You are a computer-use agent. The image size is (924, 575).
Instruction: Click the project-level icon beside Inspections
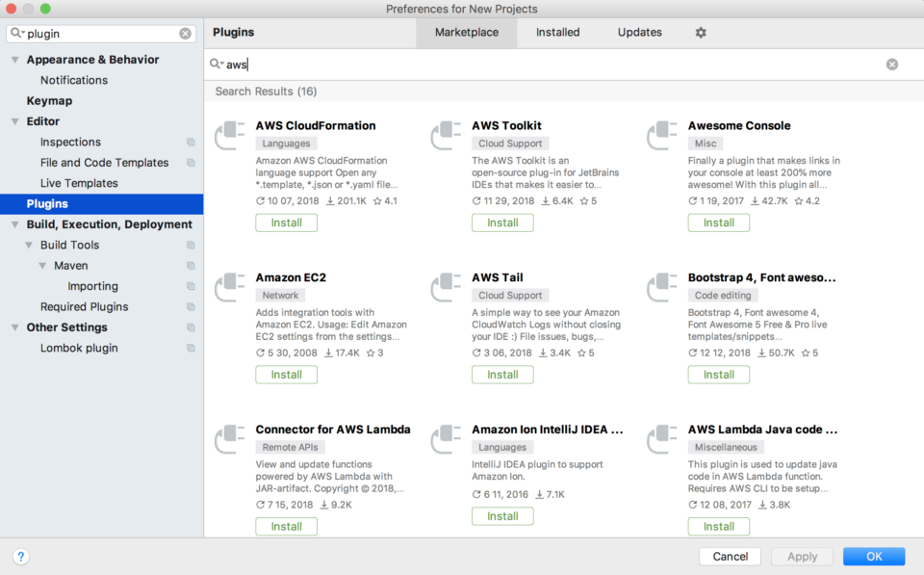pyautogui.click(x=191, y=143)
